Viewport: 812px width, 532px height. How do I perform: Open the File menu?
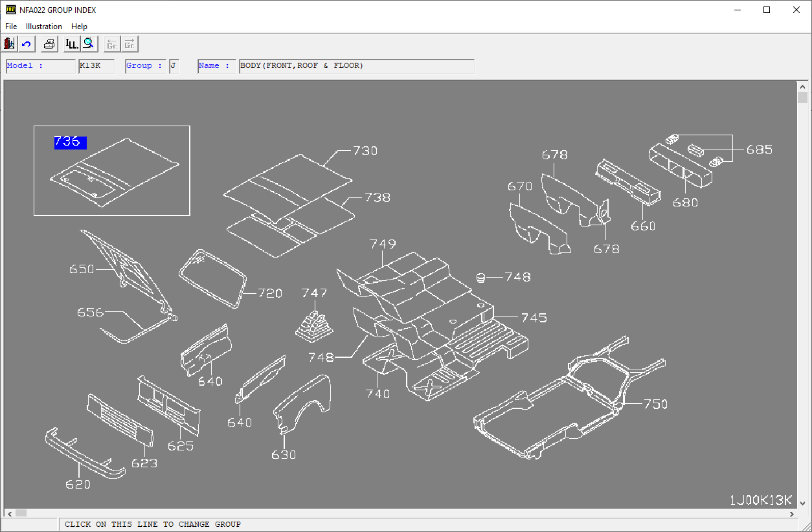11,27
